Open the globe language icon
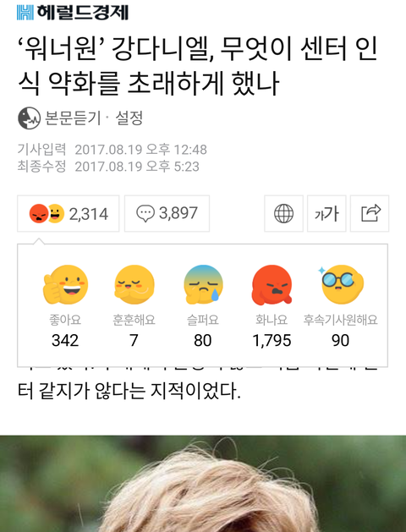Image resolution: width=406 pixels, height=532 pixels. click(283, 213)
